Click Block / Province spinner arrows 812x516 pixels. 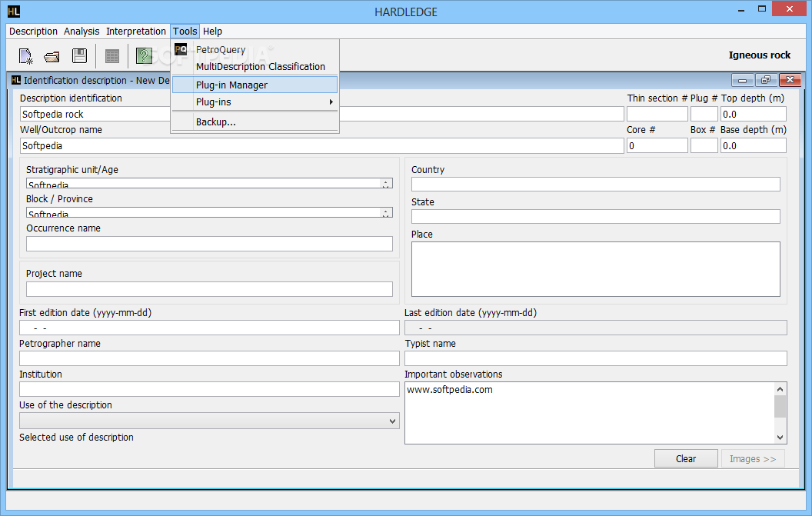tap(386, 212)
